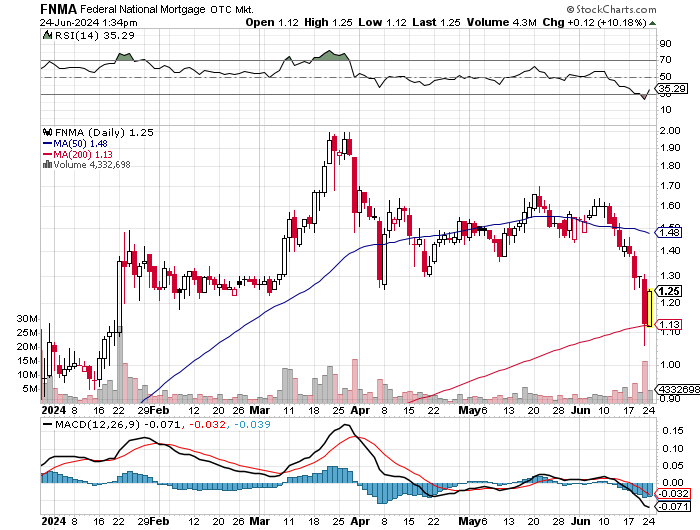The height and width of the screenshot is (530, 700).
Task: Click the Last 1.25 value
Action: coord(436,22)
